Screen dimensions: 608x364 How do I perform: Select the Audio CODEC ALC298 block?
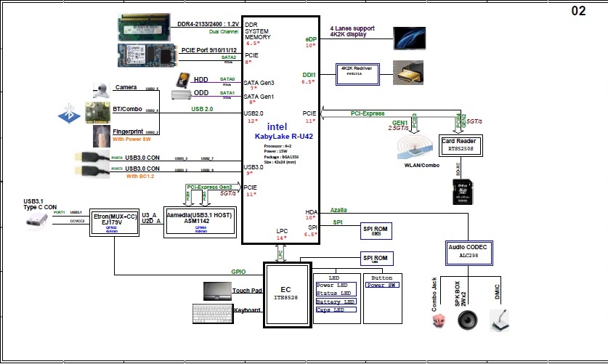pyautogui.click(x=468, y=251)
